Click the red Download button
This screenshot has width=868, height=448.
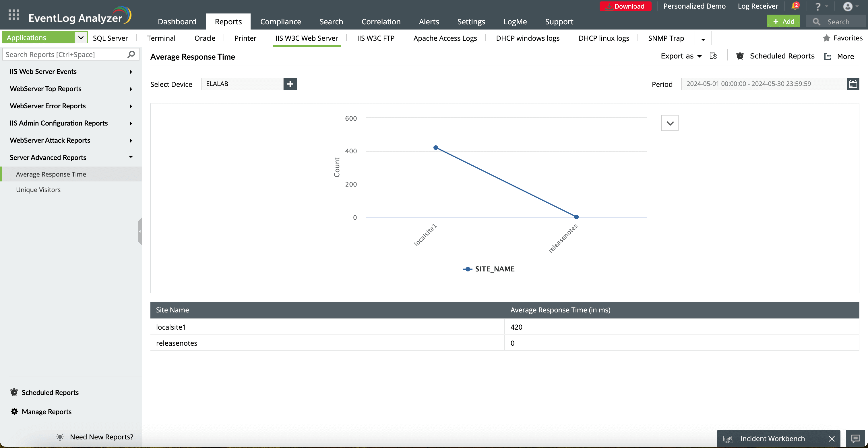tap(625, 6)
